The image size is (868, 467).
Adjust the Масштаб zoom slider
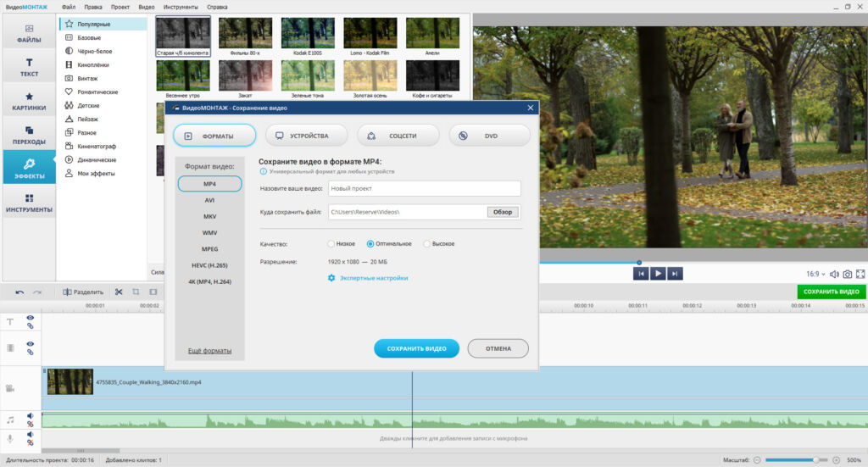click(795, 460)
